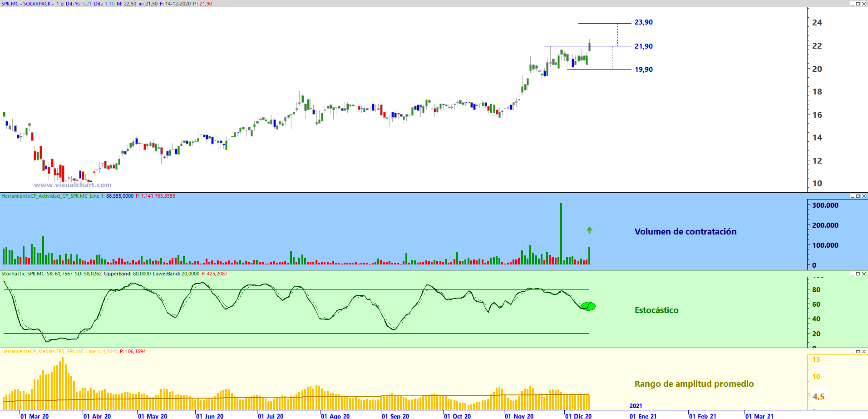
Task: Click the 300.000 value on the volume axis
Action: coord(825,205)
